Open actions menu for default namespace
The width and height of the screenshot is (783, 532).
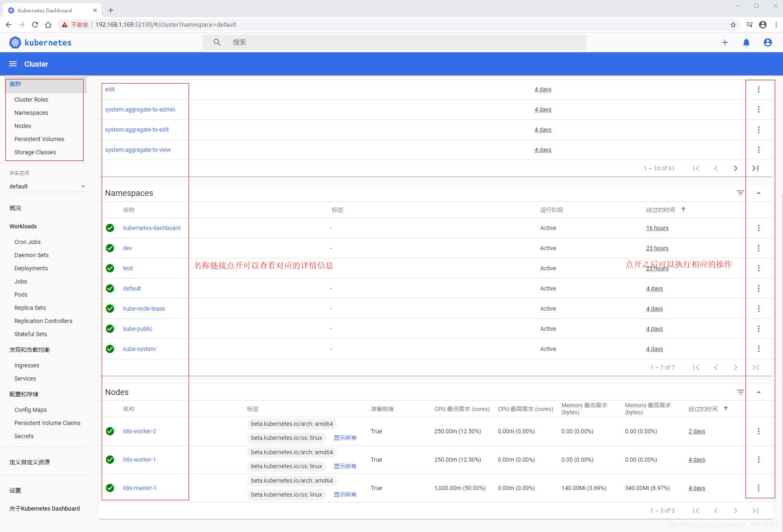[759, 288]
